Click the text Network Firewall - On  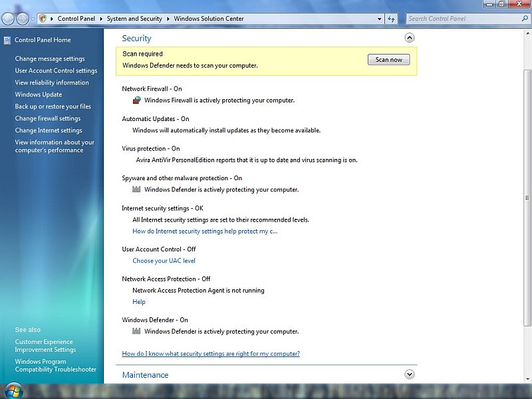point(152,89)
